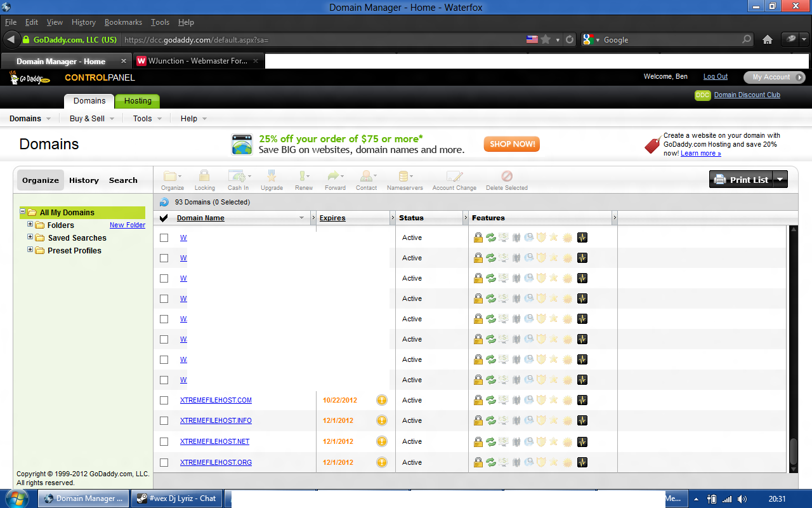Open the Domain Discount Club link
This screenshot has width=812, height=508.
[x=747, y=95]
